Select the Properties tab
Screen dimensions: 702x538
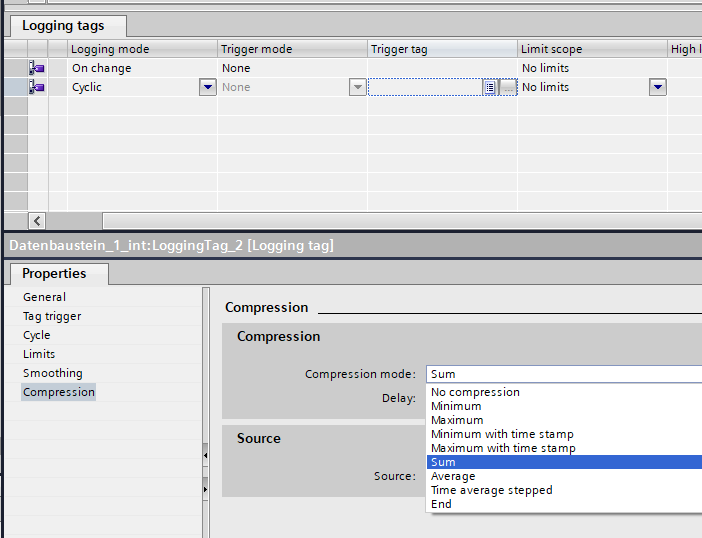point(54,274)
